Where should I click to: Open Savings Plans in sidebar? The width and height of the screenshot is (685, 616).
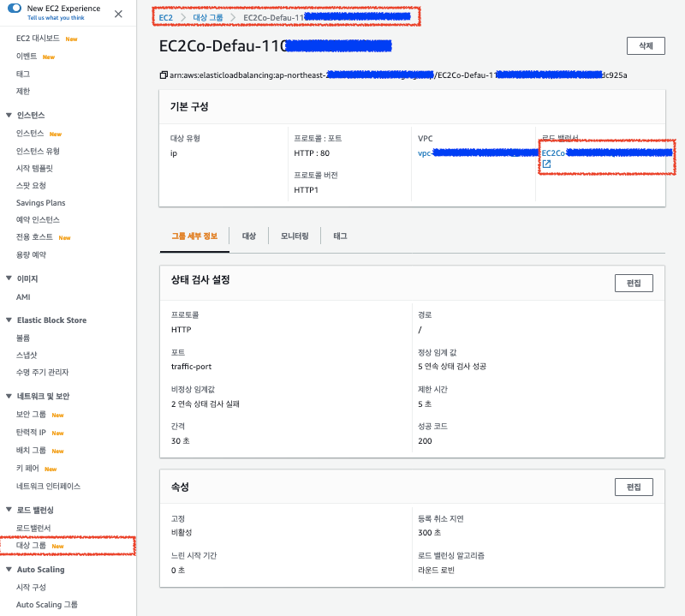coord(40,203)
